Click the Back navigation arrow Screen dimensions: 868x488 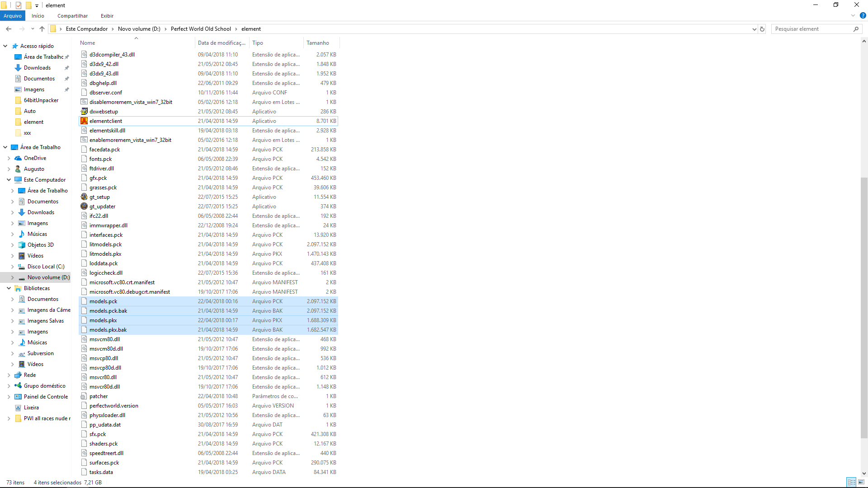click(9, 29)
